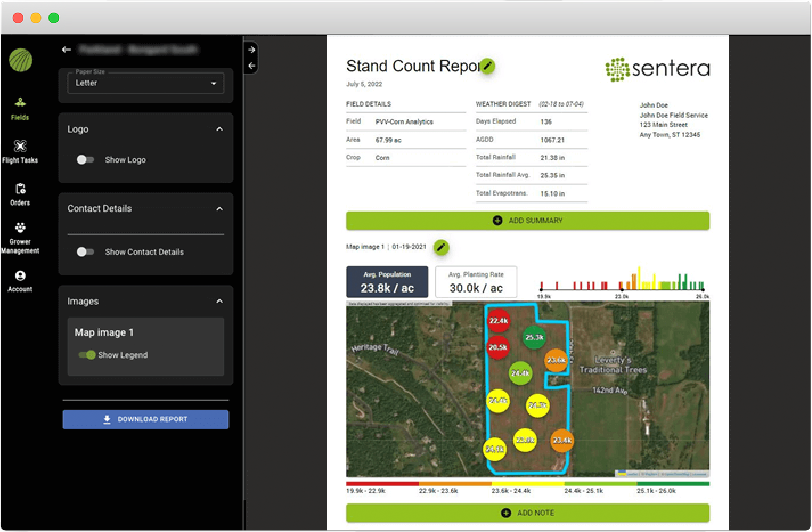Screen dimensions: 812x532
Task: Open Grower Management section
Action: pos(20,238)
